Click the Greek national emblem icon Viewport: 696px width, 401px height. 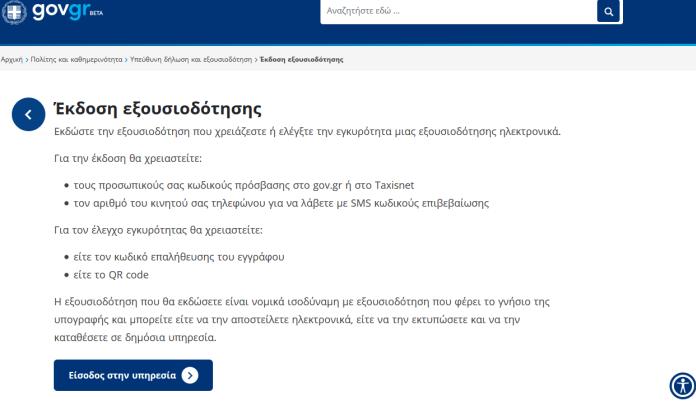pyautogui.click(x=13, y=12)
